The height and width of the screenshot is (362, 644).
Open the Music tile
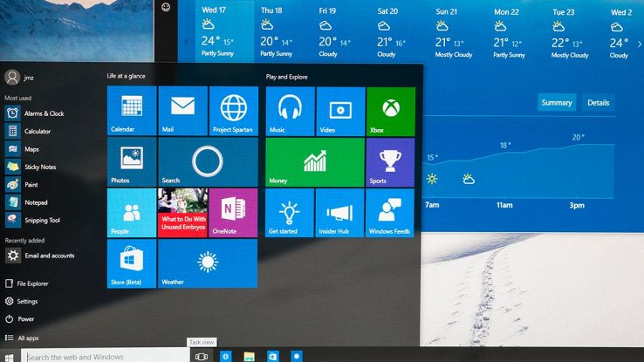291,112
